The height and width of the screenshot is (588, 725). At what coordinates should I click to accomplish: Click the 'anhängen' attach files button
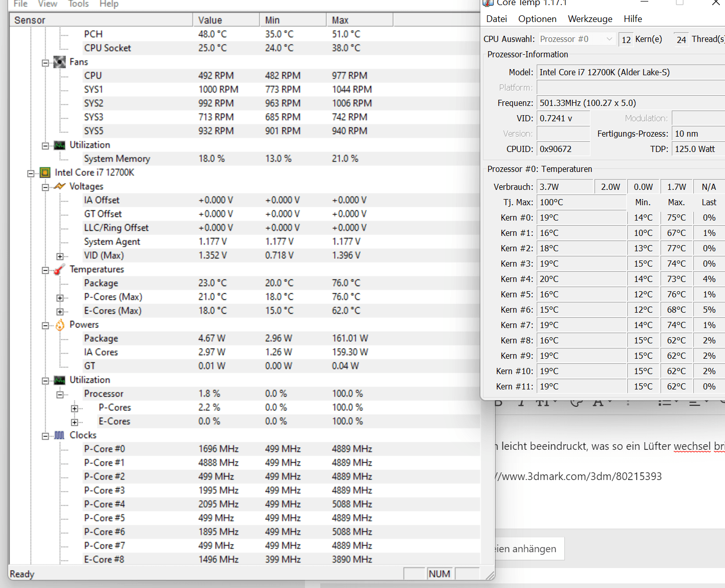point(529,549)
